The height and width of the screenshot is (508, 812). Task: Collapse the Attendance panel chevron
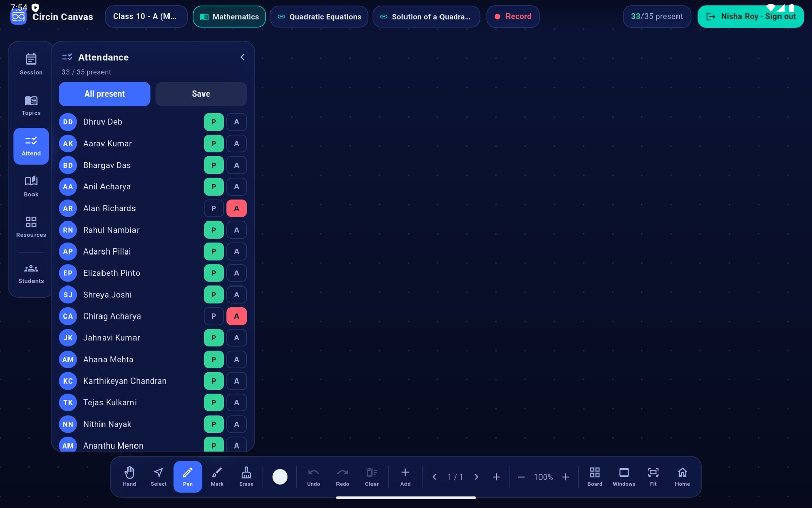pyautogui.click(x=242, y=57)
